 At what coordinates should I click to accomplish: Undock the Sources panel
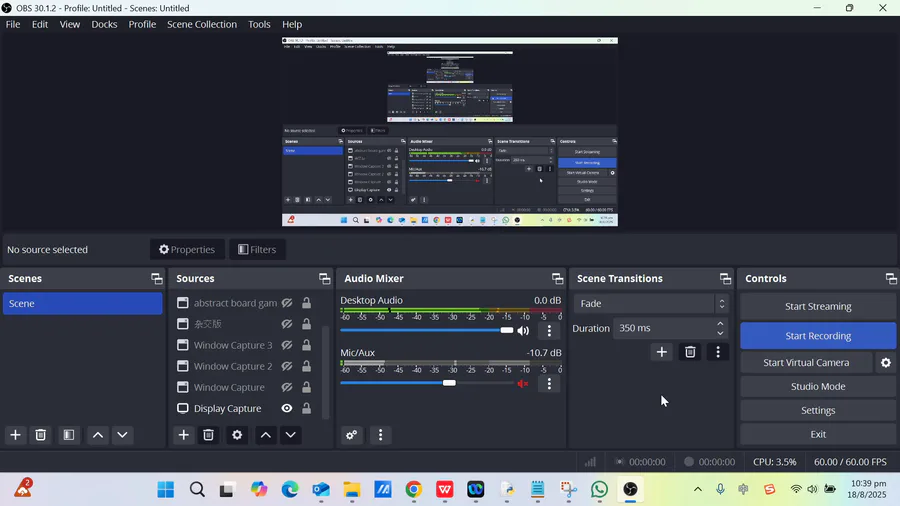(x=325, y=278)
